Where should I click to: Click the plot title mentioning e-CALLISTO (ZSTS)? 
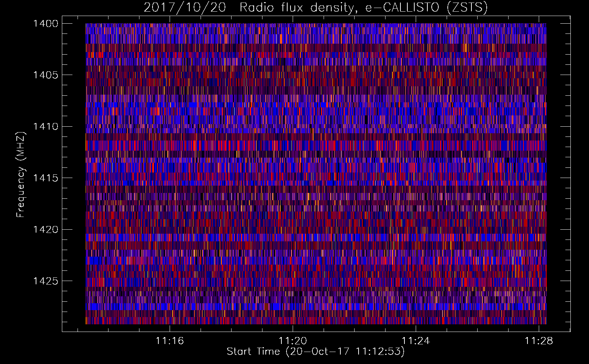[x=316, y=7]
